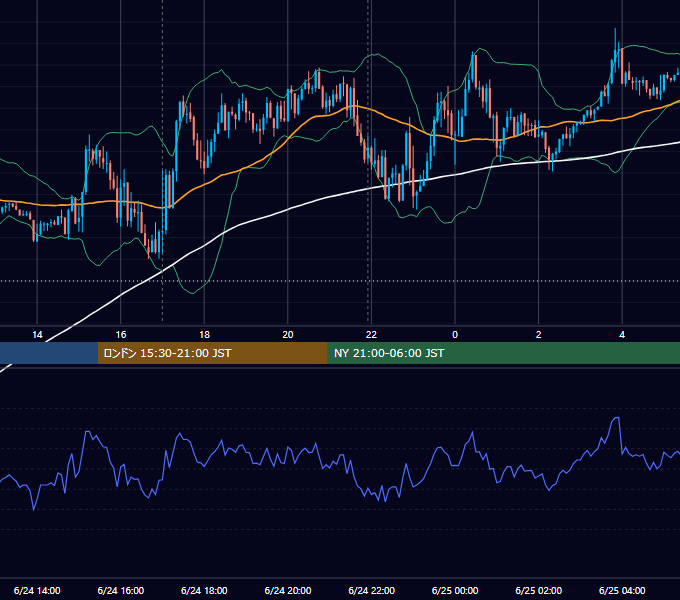Click the "6/25 00:00" date label
680x600 pixels.
point(455,590)
